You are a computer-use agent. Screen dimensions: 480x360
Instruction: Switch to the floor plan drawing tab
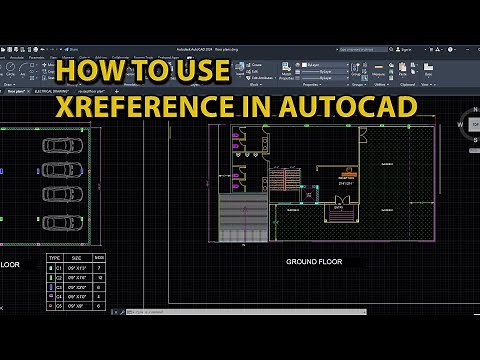[x=15, y=91]
